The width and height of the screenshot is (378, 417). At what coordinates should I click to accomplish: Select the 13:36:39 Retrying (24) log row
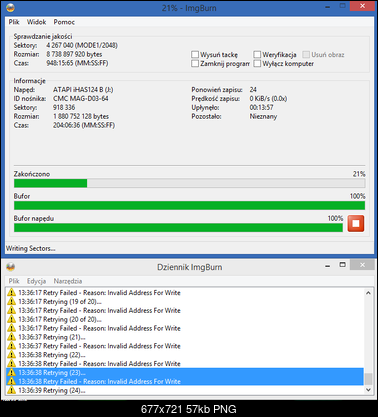point(185,390)
